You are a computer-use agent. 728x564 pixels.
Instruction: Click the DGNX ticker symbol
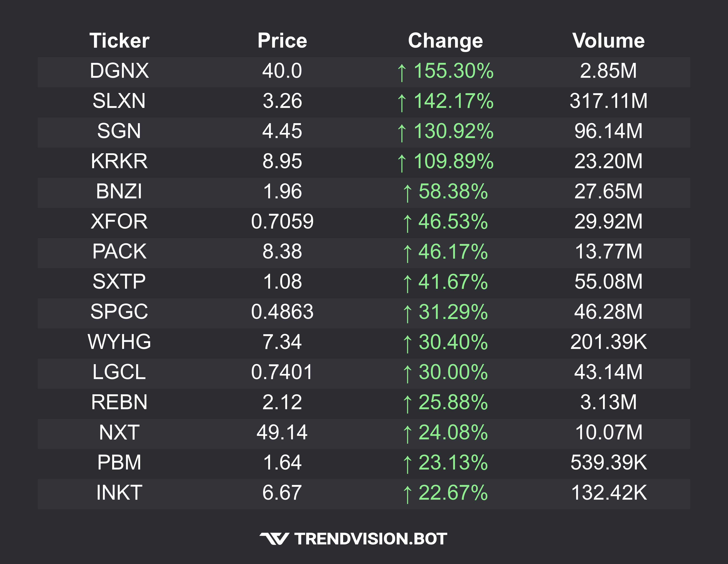point(119,71)
